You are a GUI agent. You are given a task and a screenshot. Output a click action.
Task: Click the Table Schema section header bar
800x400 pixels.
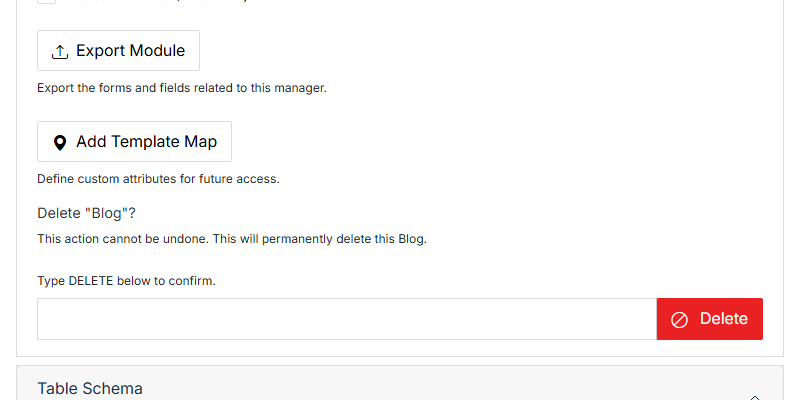click(x=400, y=383)
